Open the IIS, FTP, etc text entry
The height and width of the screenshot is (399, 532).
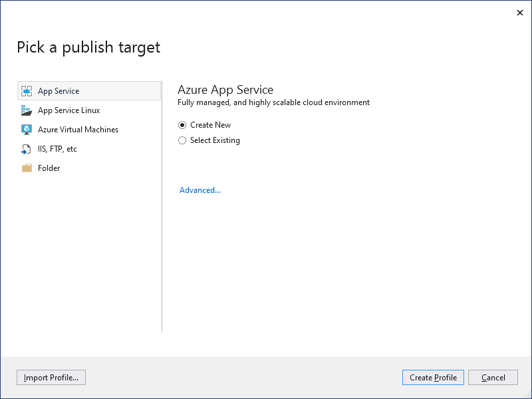point(57,149)
